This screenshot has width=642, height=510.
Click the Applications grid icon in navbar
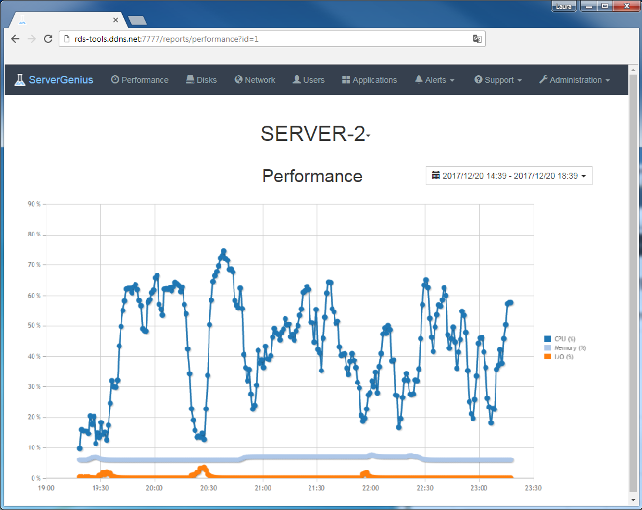click(x=346, y=80)
